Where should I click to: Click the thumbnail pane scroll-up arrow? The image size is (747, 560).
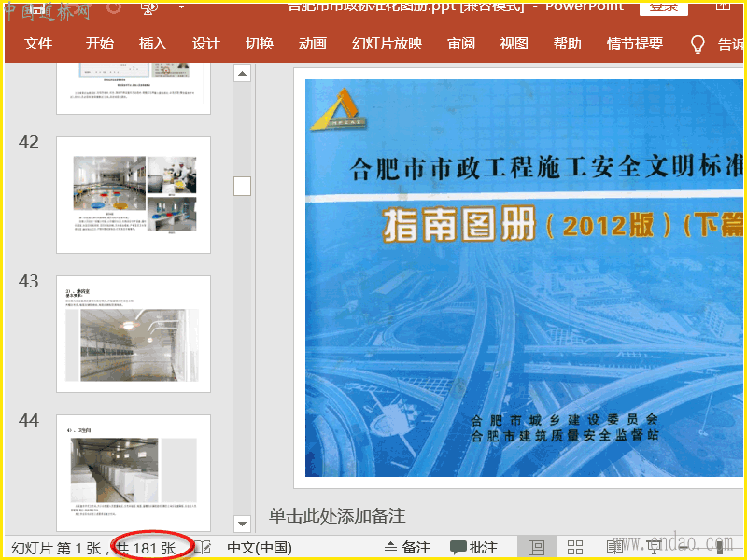click(242, 74)
